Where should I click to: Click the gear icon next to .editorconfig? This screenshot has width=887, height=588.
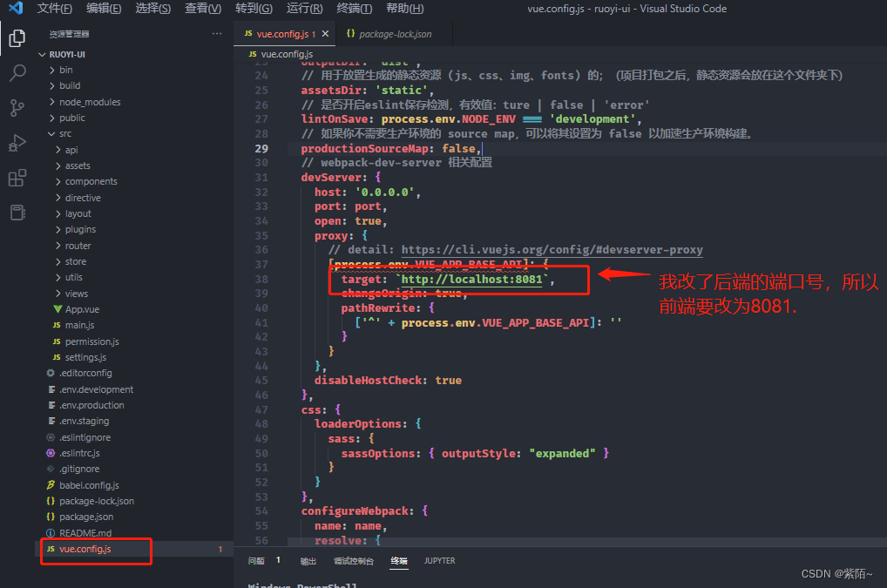coord(51,373)
